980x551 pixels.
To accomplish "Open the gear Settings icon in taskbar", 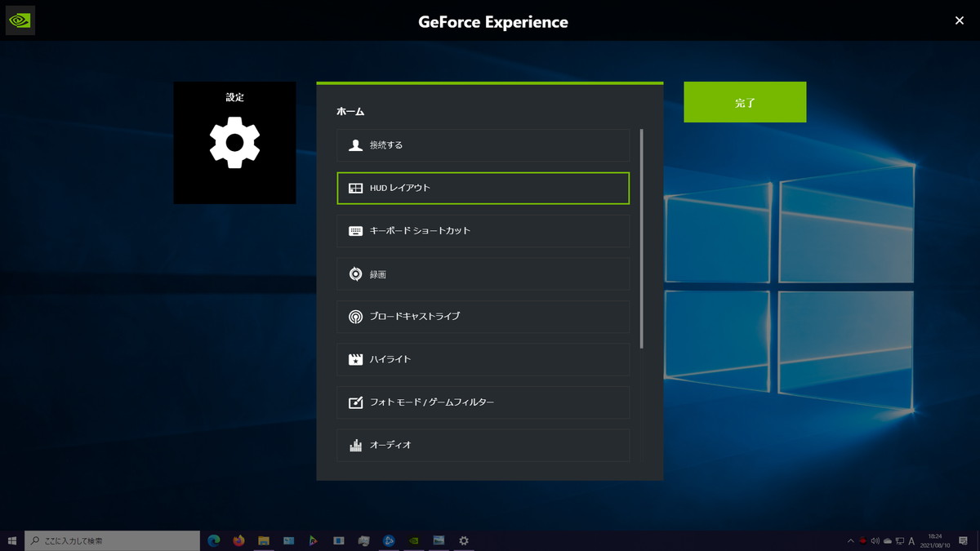I will [464, 540].
